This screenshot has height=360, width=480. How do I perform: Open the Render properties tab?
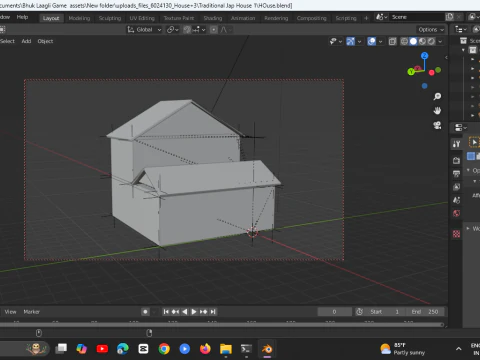pyautogui.click(x=456, y=161)
